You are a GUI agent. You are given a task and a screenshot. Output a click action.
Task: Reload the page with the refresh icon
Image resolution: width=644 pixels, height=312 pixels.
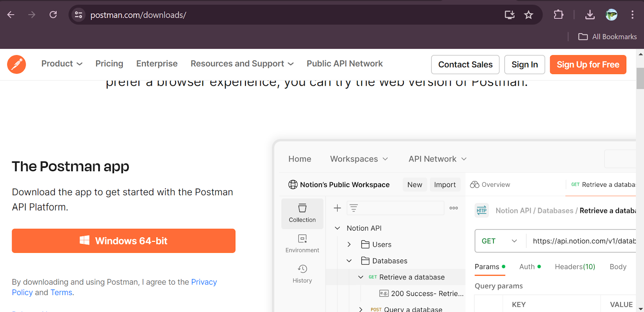53,15
